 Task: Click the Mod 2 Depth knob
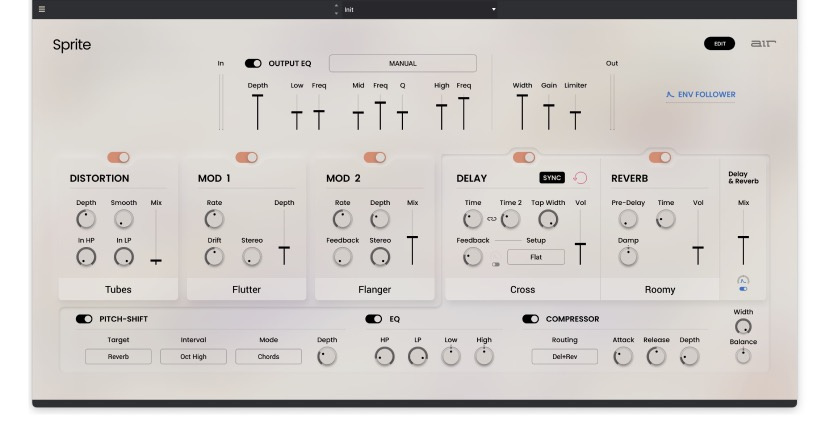380,219
